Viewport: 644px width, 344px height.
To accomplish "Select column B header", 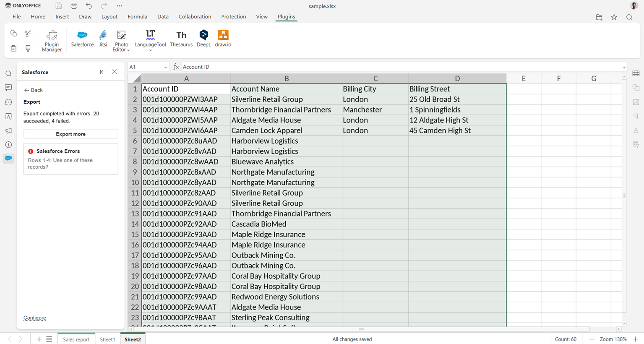I will point(287,78).
